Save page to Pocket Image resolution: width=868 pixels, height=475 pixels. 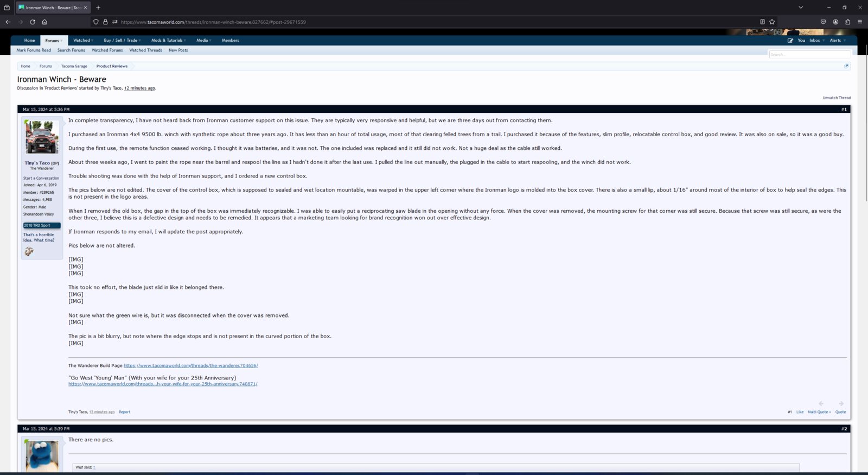(823, 22)
